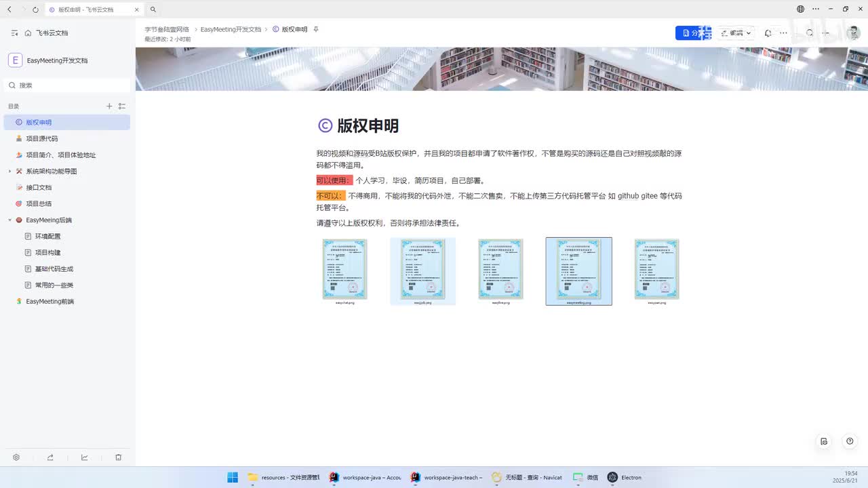Open the trash bin icon in sidebar
868x488 pixels.
click(118, 457)
